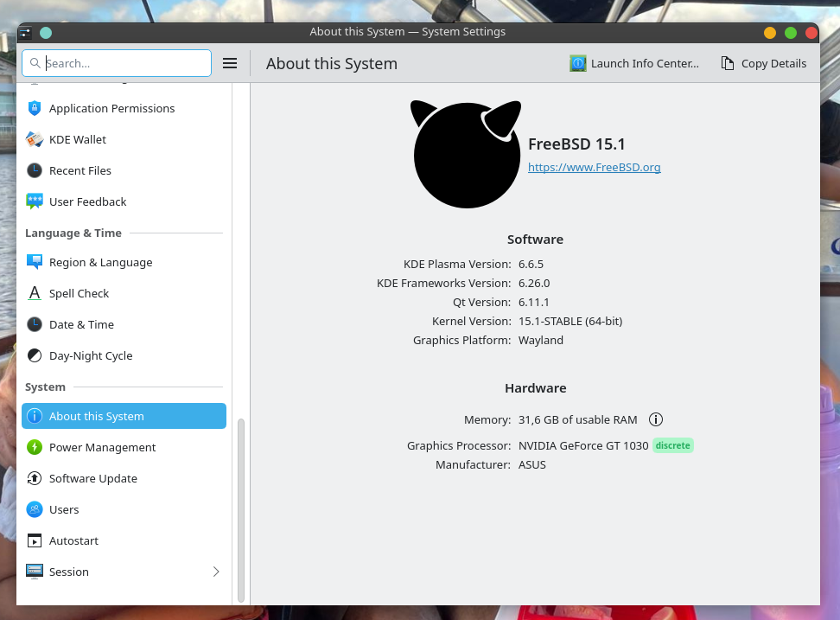Viewport: 840px width, 620px height.
Task: Go to KDE Wallet settings
Action: click(124, 139)
